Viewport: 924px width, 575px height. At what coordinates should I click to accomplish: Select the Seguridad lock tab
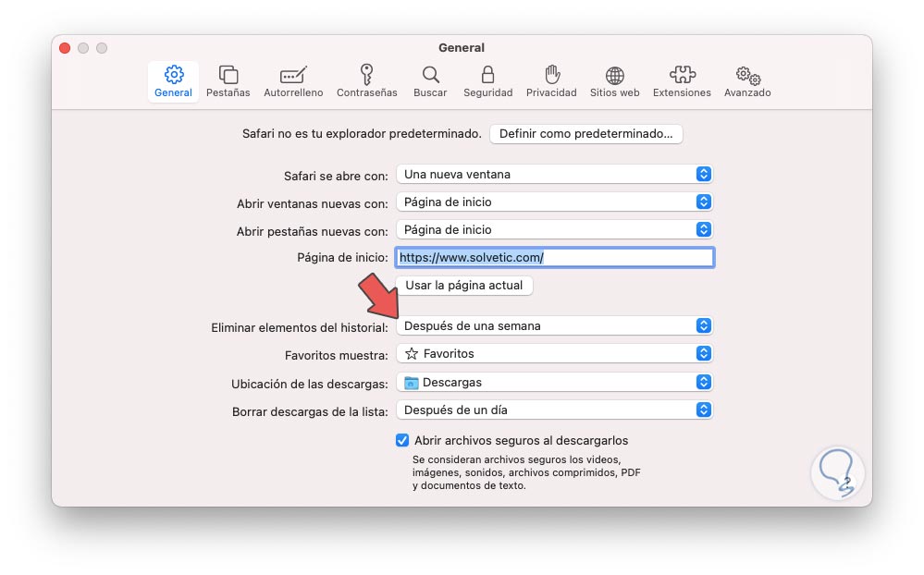[488, 81]
